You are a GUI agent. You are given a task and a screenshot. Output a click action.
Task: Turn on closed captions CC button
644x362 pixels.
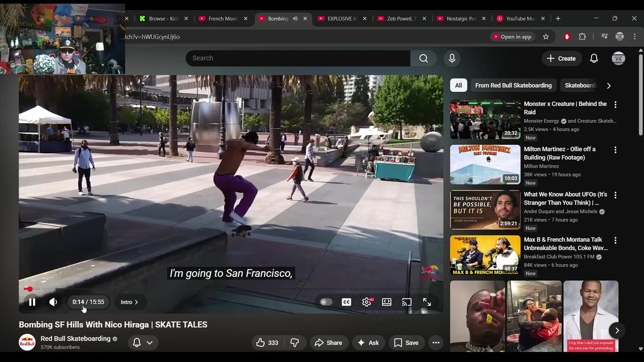coord(346,302)
